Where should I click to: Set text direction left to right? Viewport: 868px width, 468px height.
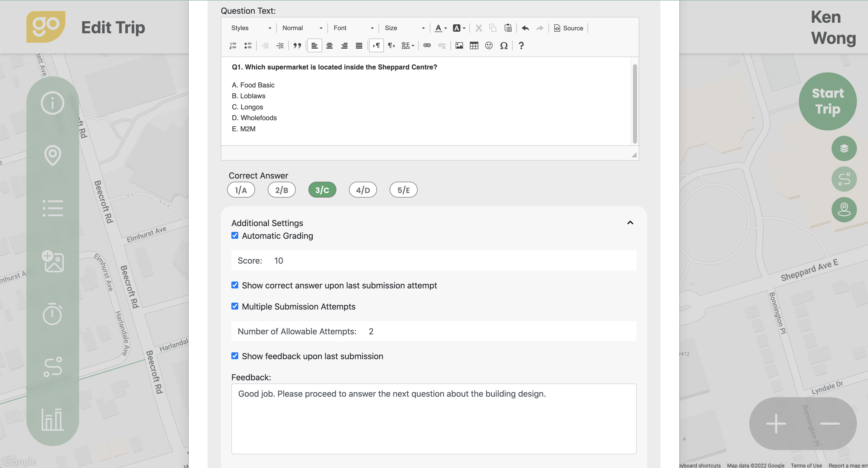tap(376, 45)
